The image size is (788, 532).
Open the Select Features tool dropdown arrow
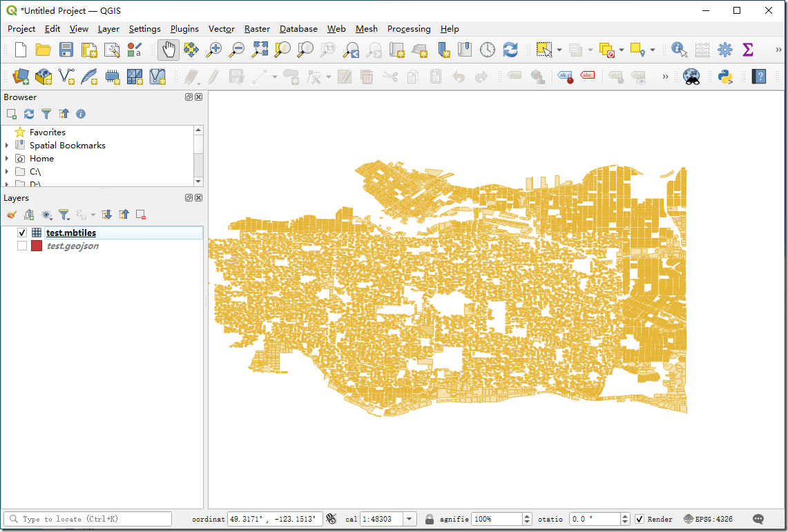pyautogui.click(x=559, y=50)
